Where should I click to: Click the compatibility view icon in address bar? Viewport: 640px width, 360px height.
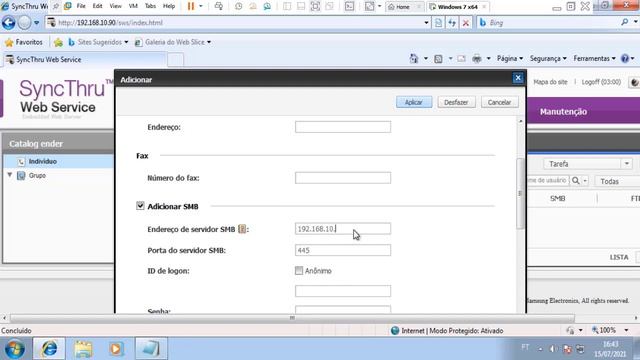click(x=438, y=23)
